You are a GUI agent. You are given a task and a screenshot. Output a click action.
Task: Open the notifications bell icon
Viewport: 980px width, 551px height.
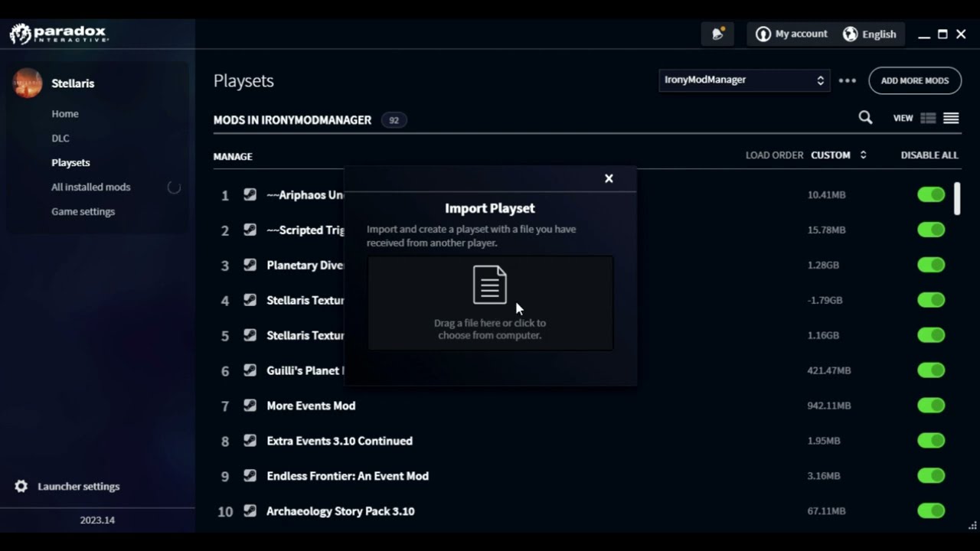click(717, 34)
